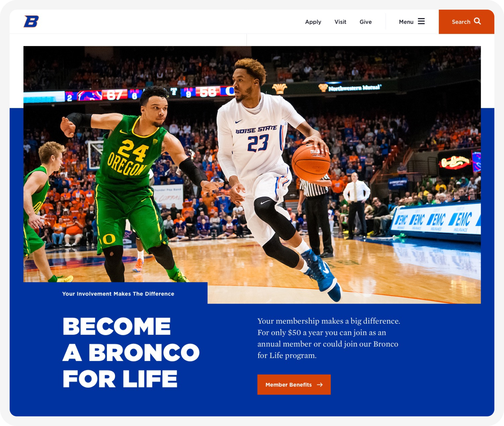The image size is (504, 426).
Task: Click the scoreboard showing 67
Action: coord(114,95)
